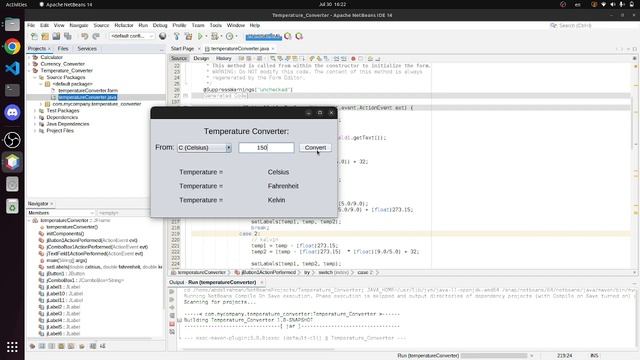Open the default config dropdown in toolbar
The height and width of the screenshot is (360, 640).
coord(132,36)
